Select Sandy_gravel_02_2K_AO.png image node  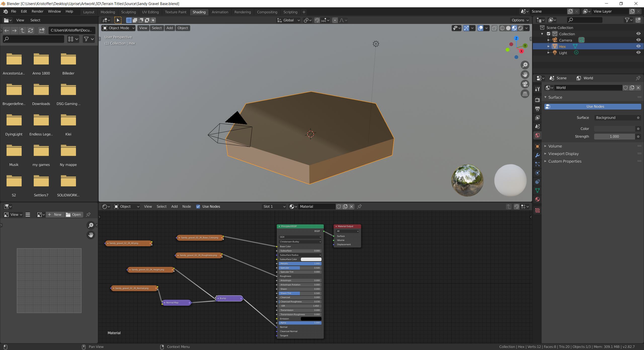pos(128,243)
